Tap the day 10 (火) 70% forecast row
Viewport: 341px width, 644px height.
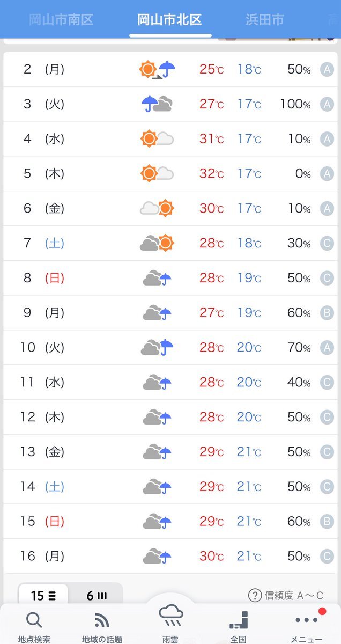point(171,348)
